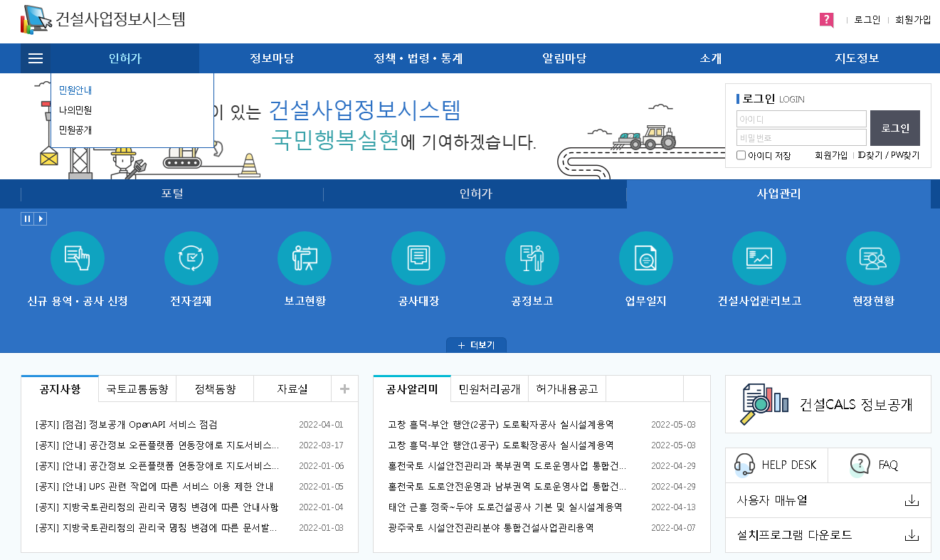This screenshot has height=560, width=940.
Task: Click the plus icon beside 자료실 tab
Action: 344,389
